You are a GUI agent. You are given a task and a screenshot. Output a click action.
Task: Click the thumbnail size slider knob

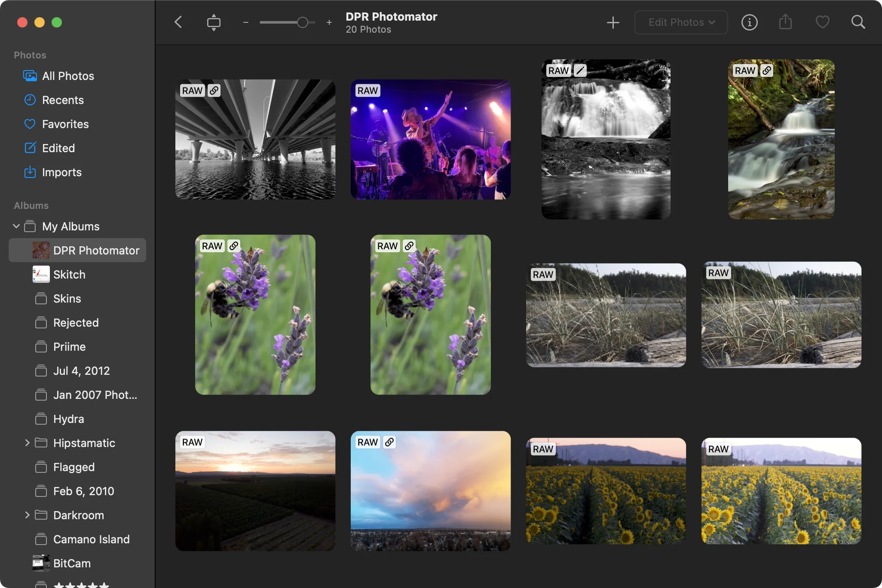pyautogui.click(x=303, y=22)
